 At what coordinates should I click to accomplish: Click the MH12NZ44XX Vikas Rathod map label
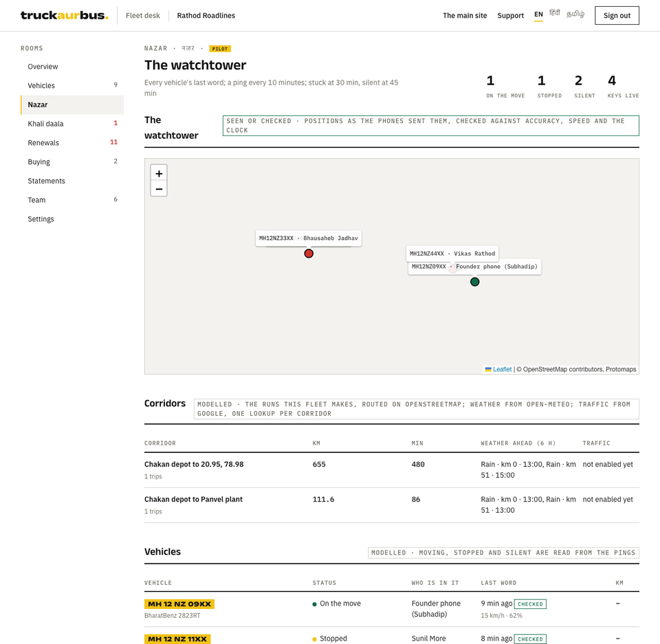click(452, 254)
